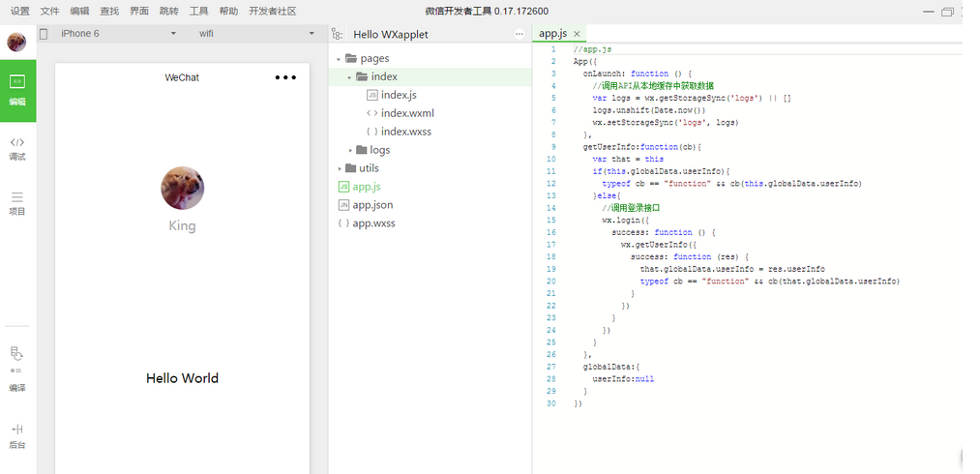Click the cache clear icon above 编译
The image size is (980, 474).
(16, 354)
